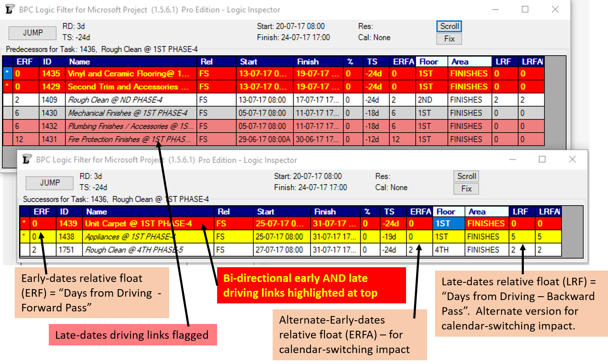Screen dimensions: 608x364
Task: Click Rel column header in Successors table
Action: click(234, 212)
